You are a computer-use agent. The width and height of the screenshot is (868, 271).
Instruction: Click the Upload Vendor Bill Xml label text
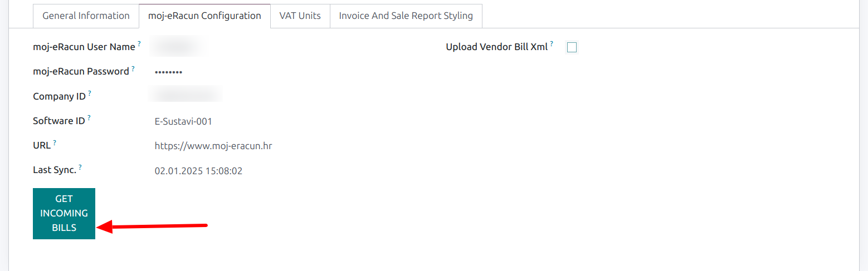coord(496,47)
